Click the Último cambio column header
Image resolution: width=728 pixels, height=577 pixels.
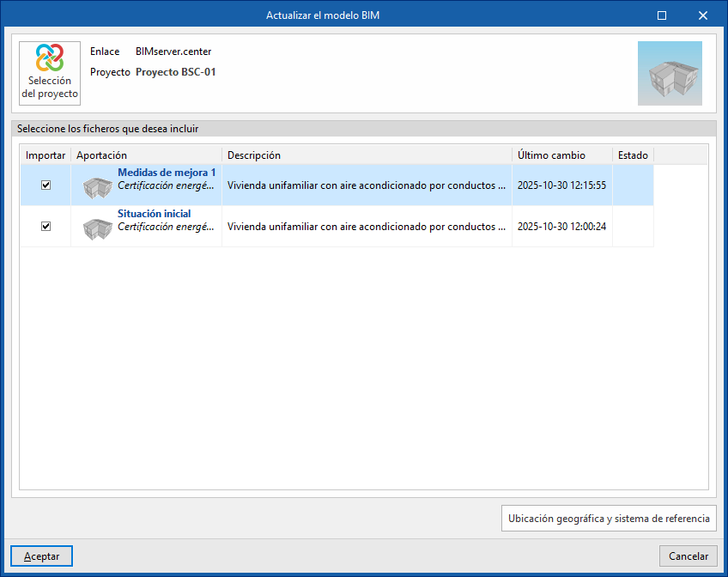pyautogui.click(x=562, y=155)
